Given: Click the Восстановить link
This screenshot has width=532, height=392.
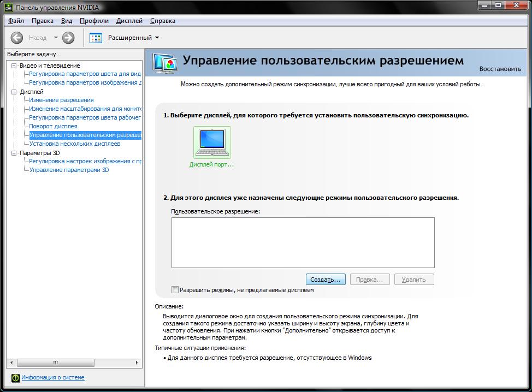Looking at the screenshot, I should [500, 69].
